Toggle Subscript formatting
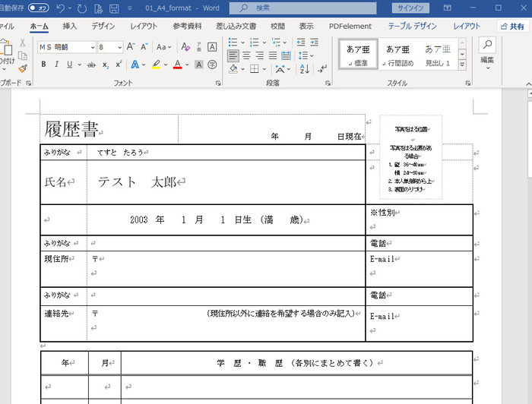The width and height of the screenshot is (532, 404). click(106, 65)
